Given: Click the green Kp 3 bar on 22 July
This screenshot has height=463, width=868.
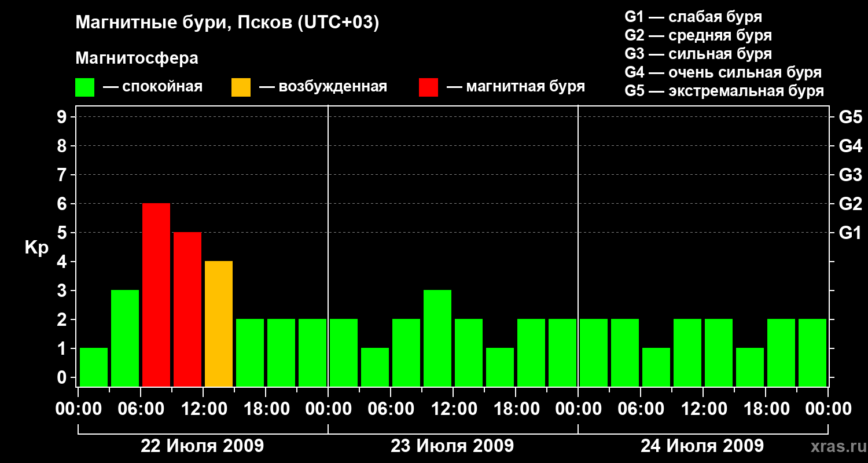Looking at the screenshot, I should tap(125, 338).
